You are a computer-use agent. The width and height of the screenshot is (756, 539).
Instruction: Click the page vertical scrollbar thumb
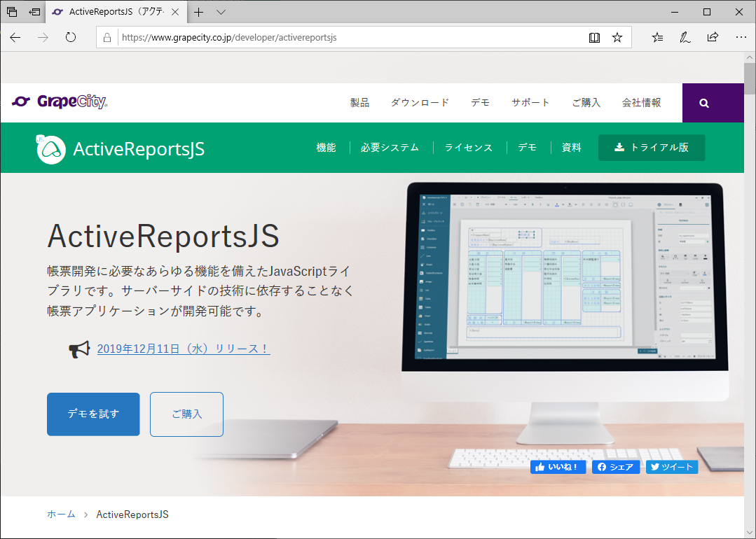tap(750, 78)
